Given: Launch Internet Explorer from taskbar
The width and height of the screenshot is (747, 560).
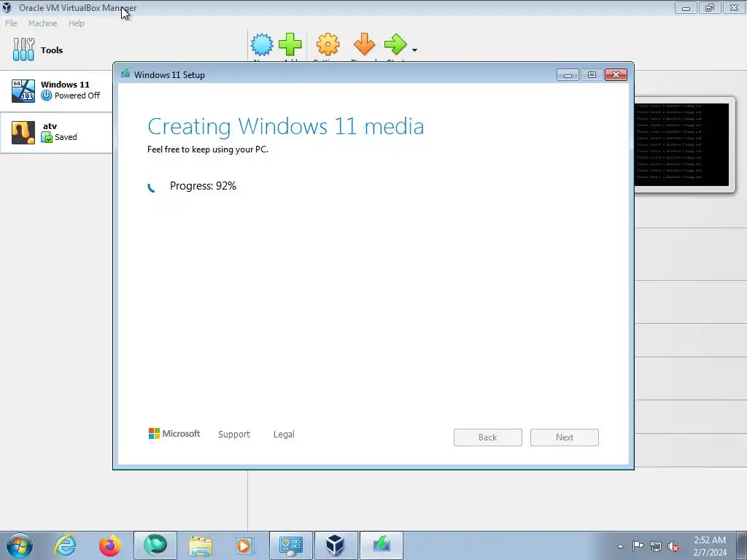Looking at the screenshot, I should [65, 545].
